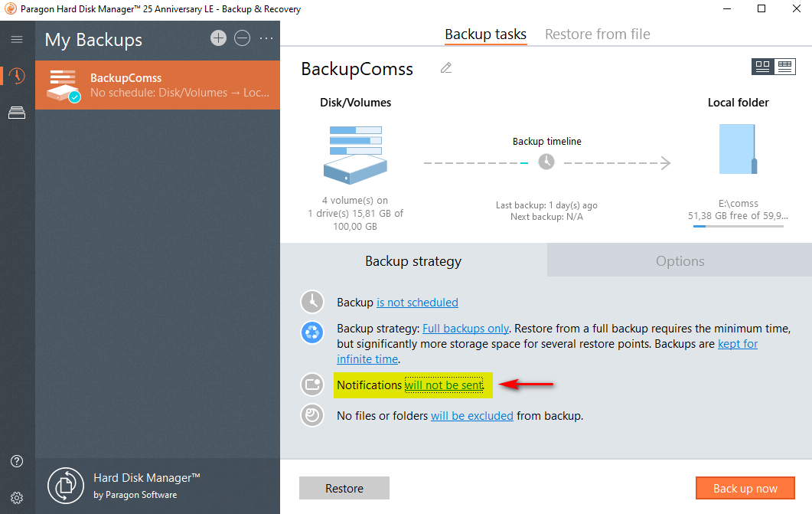Open the Options tab

680,261
